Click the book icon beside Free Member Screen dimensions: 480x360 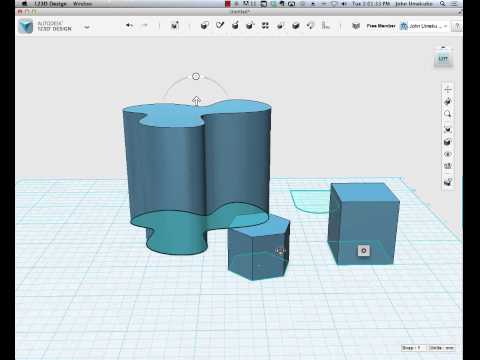coord(356,26)
